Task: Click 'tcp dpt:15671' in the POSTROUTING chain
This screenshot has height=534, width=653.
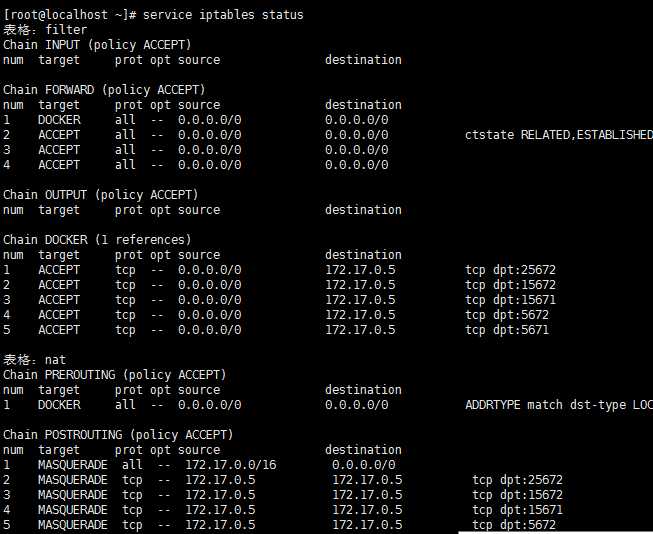Action: pyautogui.click(x=517, y=509)
